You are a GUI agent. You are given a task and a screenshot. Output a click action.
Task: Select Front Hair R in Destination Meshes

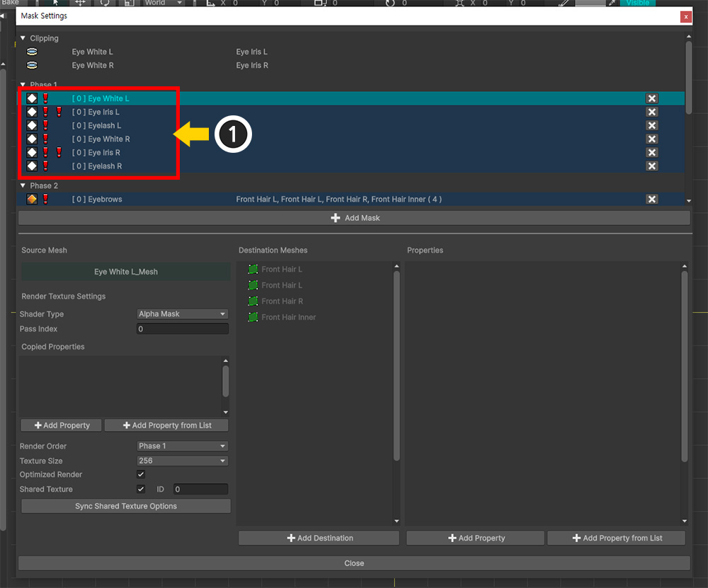click(x=282, y=301)
